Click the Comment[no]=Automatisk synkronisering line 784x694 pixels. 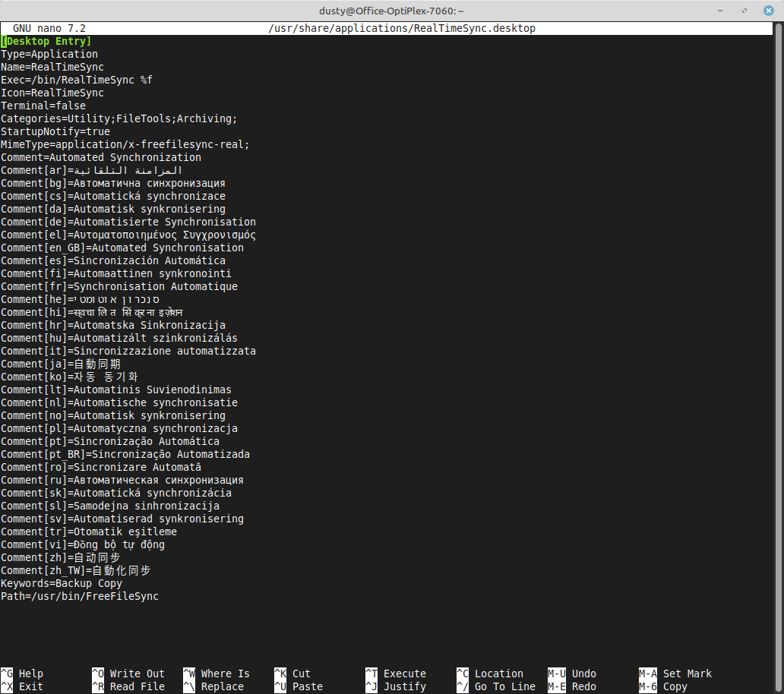(113, 415)
